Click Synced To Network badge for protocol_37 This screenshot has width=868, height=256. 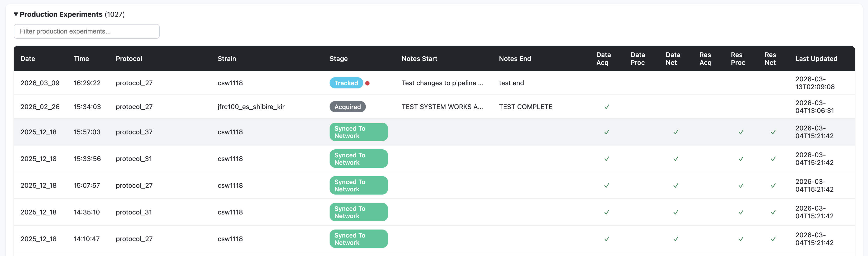(x=358, y=132)
